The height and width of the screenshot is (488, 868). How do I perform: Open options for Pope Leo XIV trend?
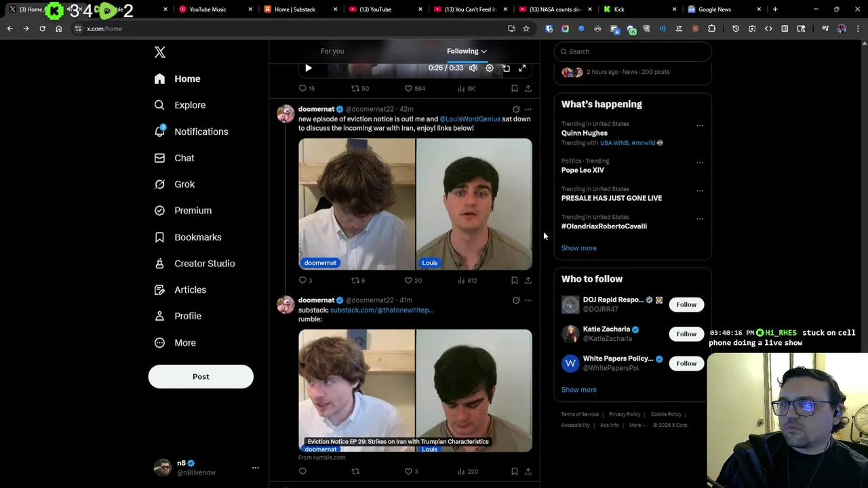click(700, 163)
